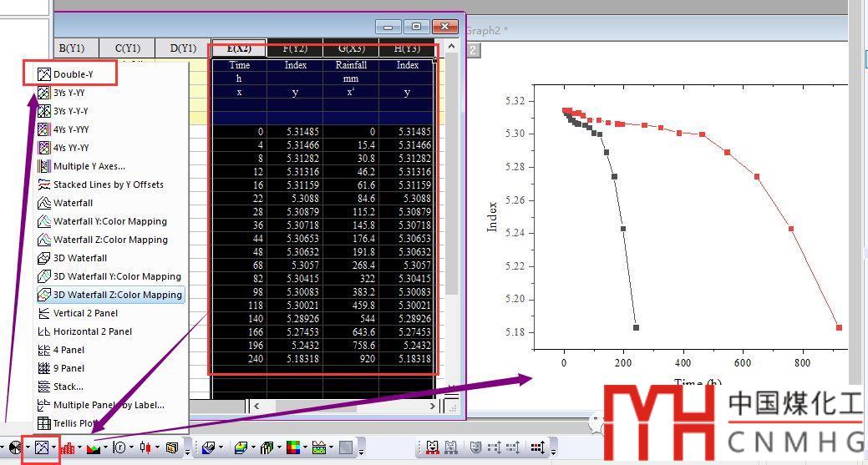The image size is (868, 465).
Task: Click the 3D bars plot toolbar icon
Action: click(269, 448)
